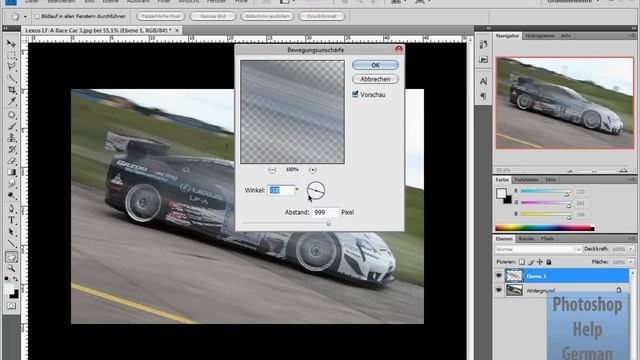
Task: Click the color spectrum ramp bar
Action: 544,228
